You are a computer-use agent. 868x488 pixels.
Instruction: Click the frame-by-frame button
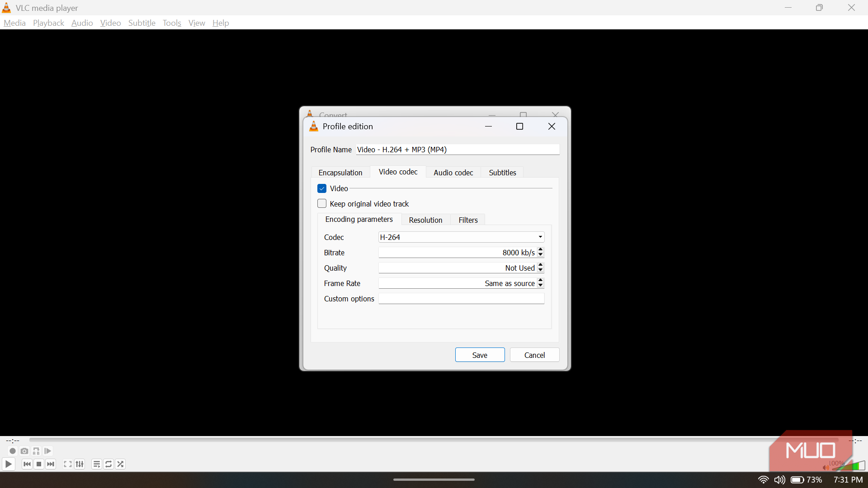48,451
